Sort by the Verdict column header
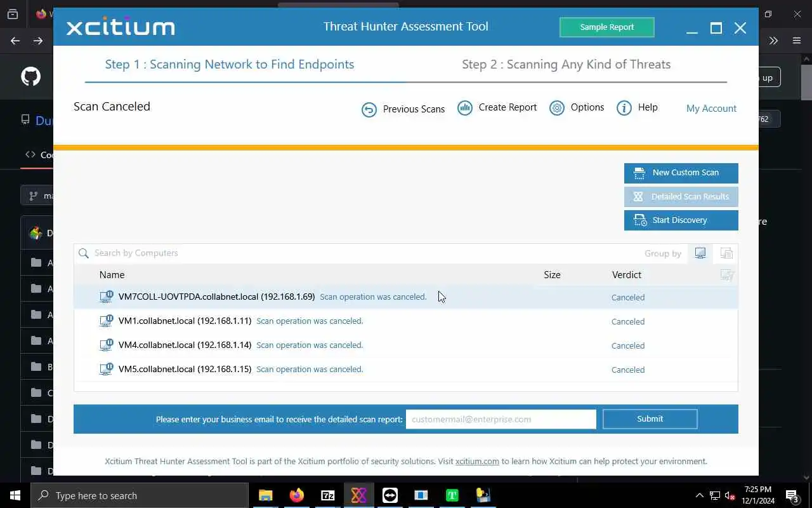Image resolution: width=812 pixels, height=508 pixels. [x=627, y=275]
